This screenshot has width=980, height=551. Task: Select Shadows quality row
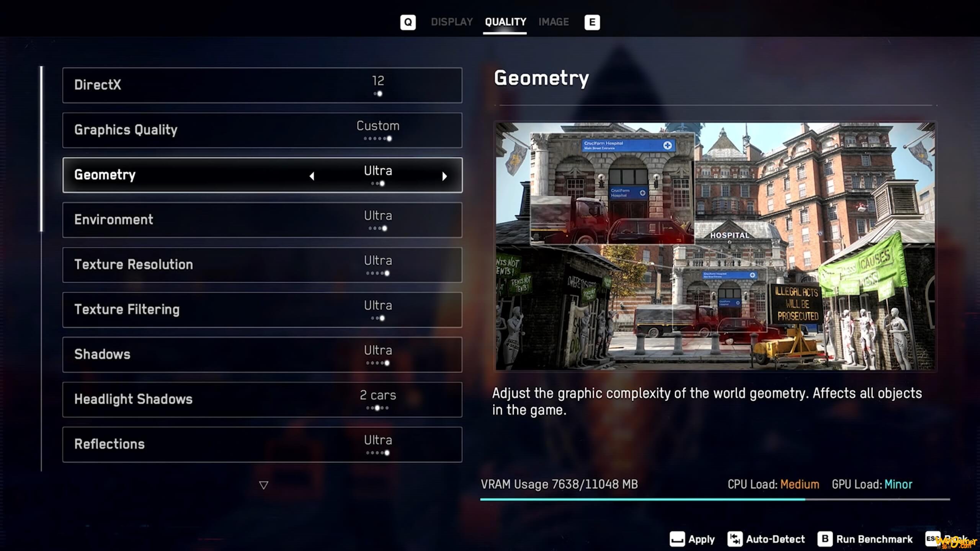tap(262, 354)
